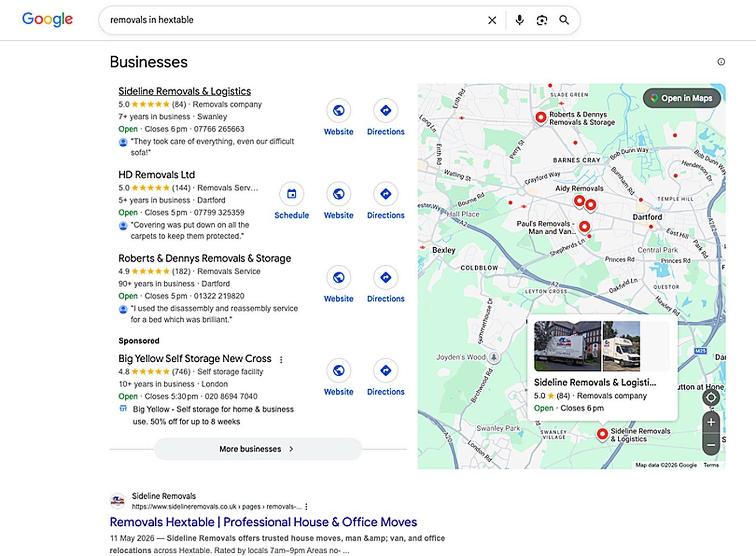Image resolution: width=756 pixels, height=556 pixels.
Task: Get Directions to HD Removals Ltd
Action: tap(386, 201)
